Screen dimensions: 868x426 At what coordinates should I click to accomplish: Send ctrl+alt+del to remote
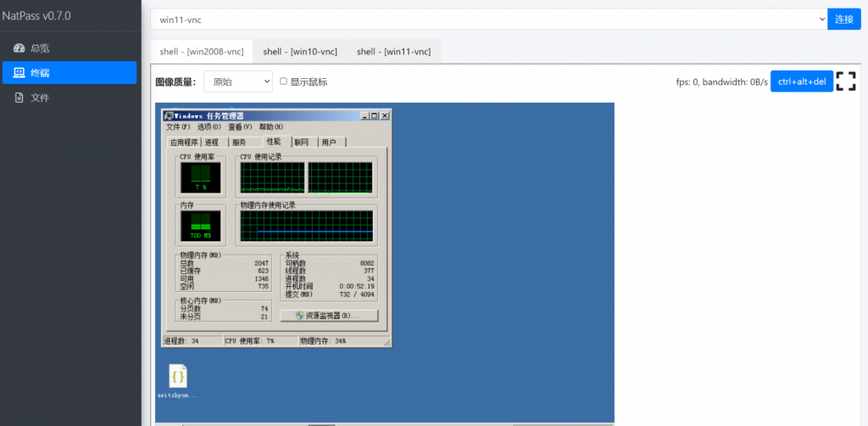pyautogui.click(x=802, y=81)
